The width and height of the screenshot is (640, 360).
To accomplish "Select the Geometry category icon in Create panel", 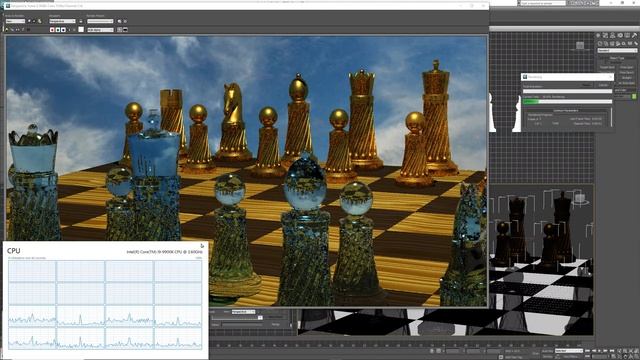I will point(600,44).
